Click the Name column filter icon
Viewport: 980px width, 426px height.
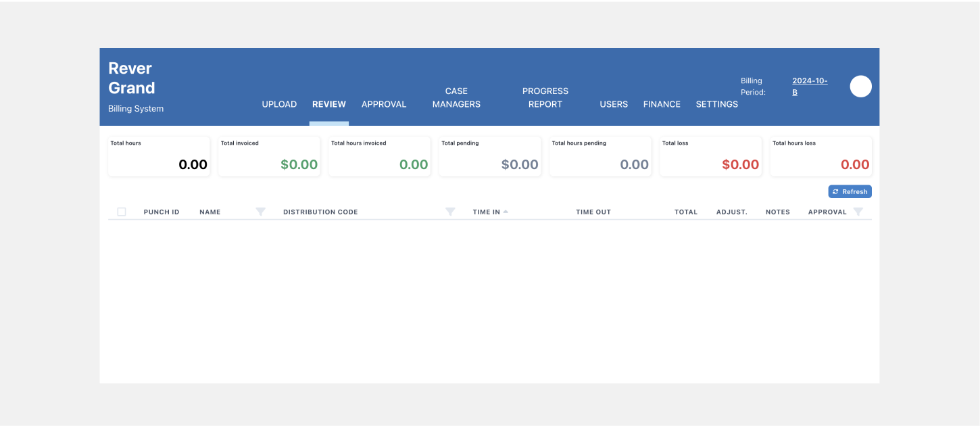click(x=260, y=212)
